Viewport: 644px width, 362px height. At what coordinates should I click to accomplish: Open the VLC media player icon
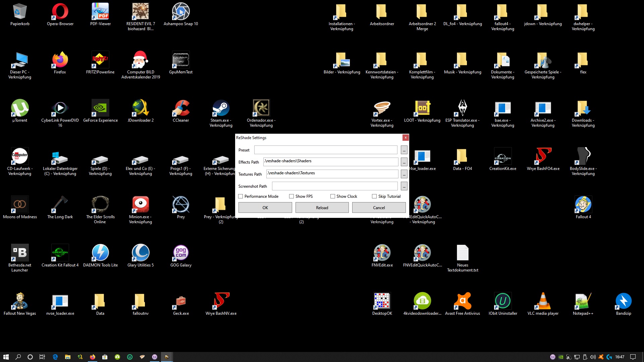coord(543,301)
